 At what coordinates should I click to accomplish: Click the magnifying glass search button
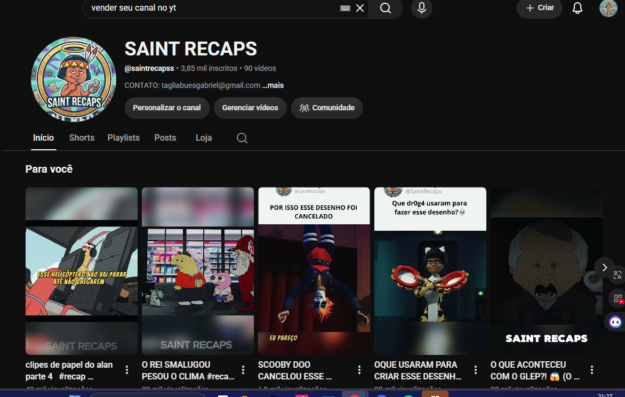[385, 8]
